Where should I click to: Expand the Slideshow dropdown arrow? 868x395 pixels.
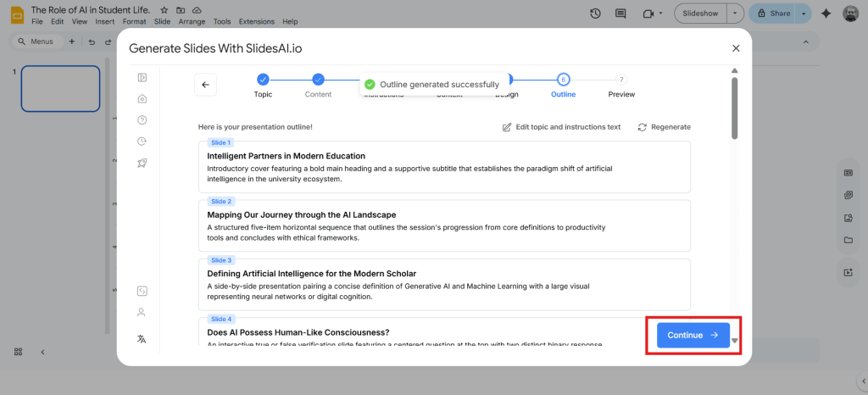click(x=734, y=14)
